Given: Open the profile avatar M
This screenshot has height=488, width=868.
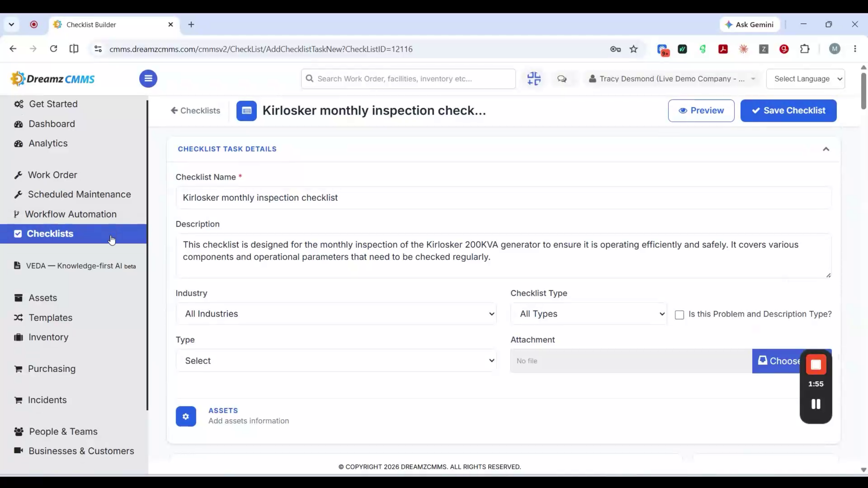Looking at the screenshot, I should coord(835,49).
